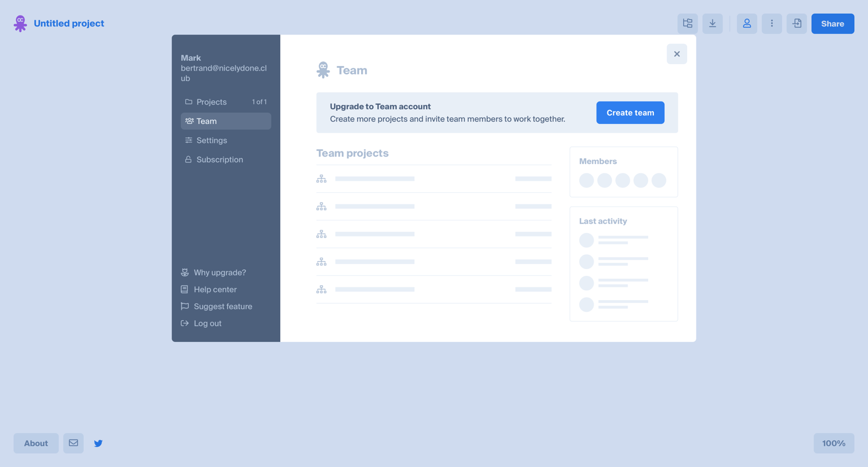Click the import file icon
868x467 pixels.
(797, 24)
